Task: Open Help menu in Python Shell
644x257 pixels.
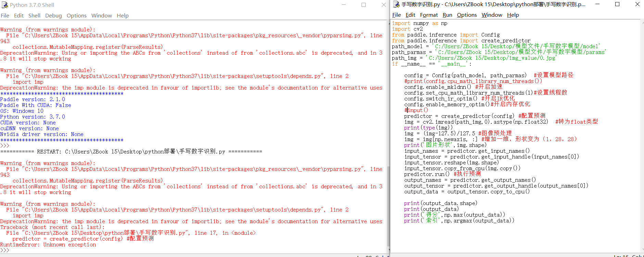Action: click(123, 15)
